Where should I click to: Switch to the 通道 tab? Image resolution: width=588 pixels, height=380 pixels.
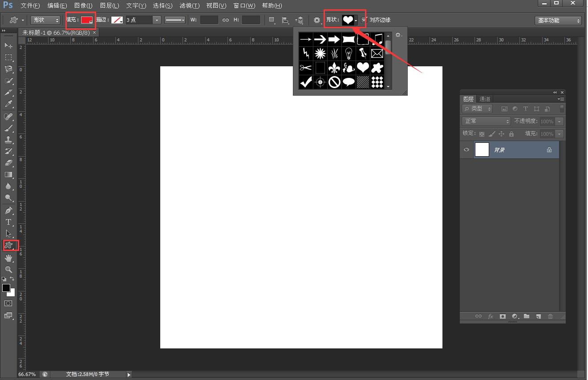click(x=485, y=99)
